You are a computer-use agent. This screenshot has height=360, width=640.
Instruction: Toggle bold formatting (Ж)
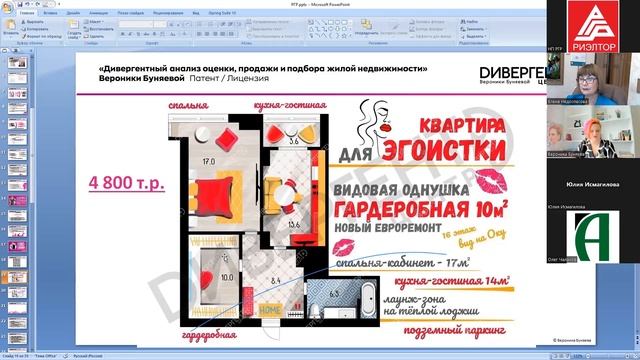(122, 34)
